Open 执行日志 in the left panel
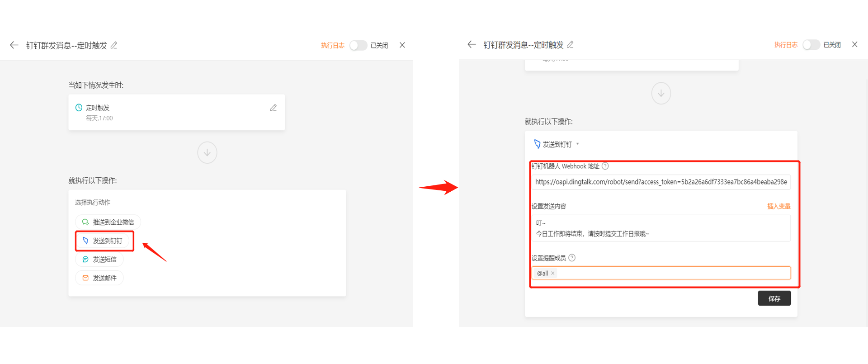Image resolution: width=868 pixels, height=364 pixels. [x=332, y=45]
